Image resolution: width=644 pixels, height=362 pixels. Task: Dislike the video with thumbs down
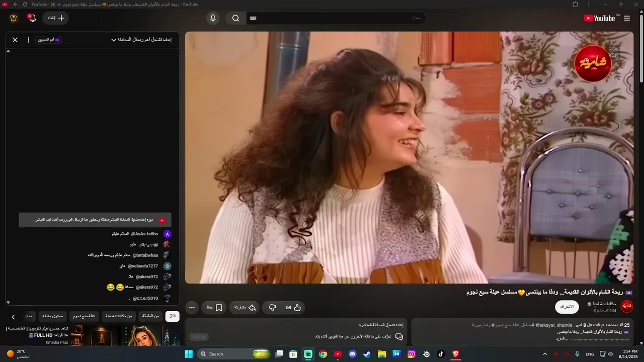272,308
